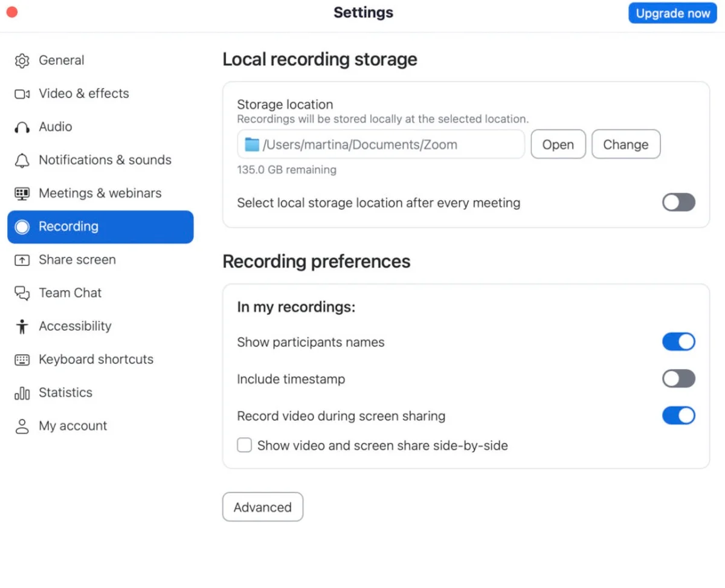Click the Audio headphones icon
Viewport: 725px width, 588px height.
(22, 127)
